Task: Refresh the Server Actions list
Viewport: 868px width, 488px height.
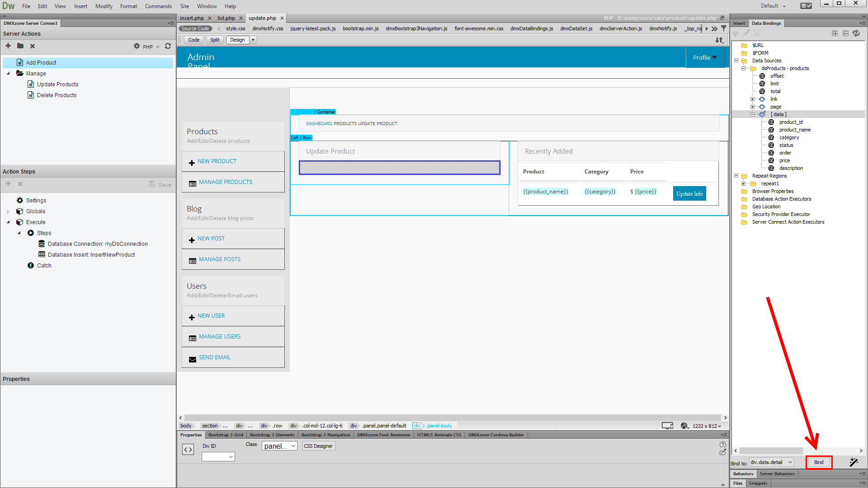Action: (168, 46)
